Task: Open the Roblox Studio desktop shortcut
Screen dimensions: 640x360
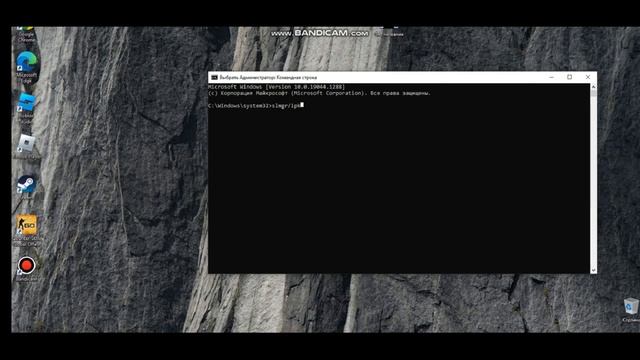Action: (27, 102)
